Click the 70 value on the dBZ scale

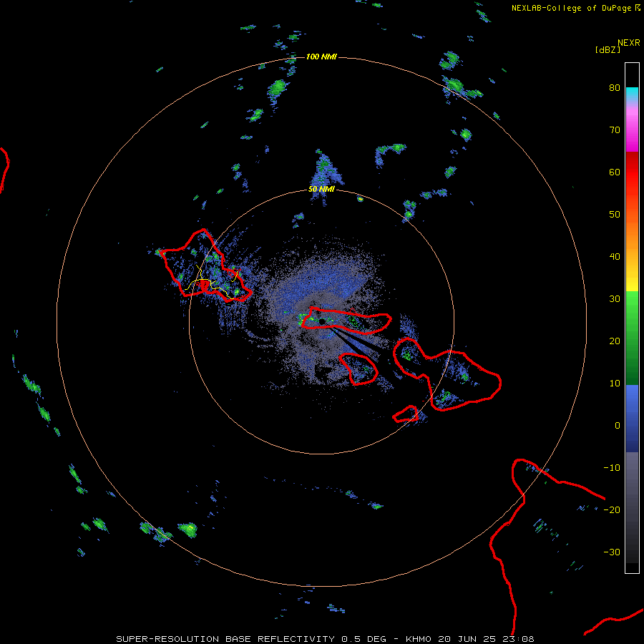(615, 130)
